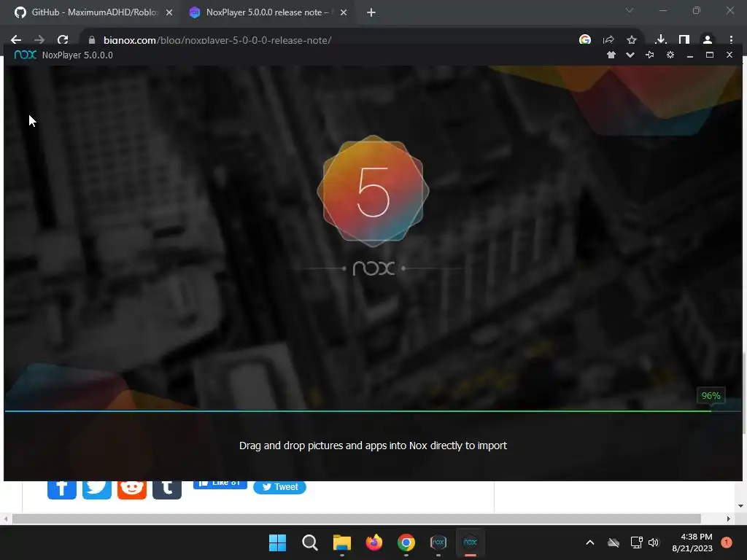Close the NoxPlayer window
747x560 pixels.
coord(729,55)
